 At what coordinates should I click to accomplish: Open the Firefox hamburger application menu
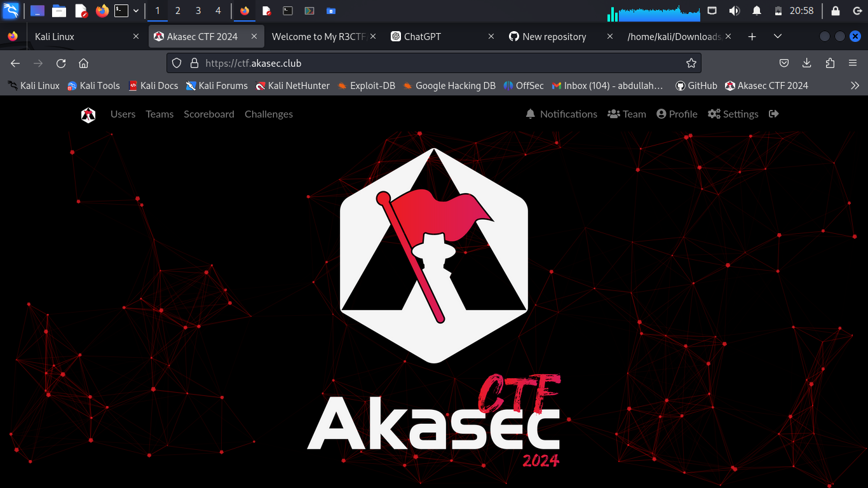tap(853, 63)
